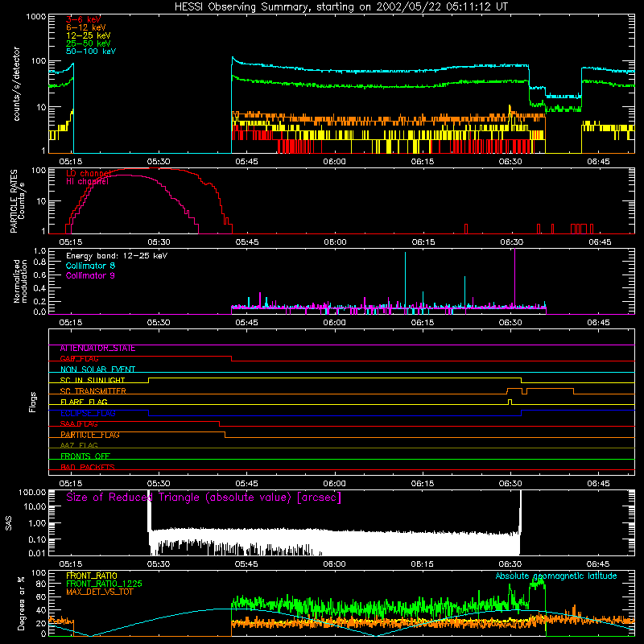Click the Energy band: 12-25 keV label
644x644 pixels.
pyautogui.click(x=117, y=256)
